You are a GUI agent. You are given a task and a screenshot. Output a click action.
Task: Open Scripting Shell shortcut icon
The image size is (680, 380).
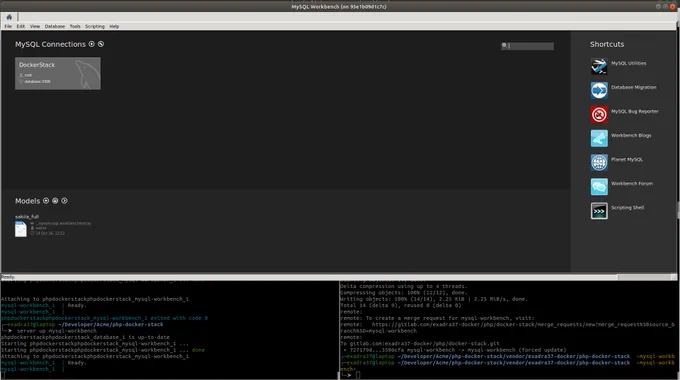point(599,211)
